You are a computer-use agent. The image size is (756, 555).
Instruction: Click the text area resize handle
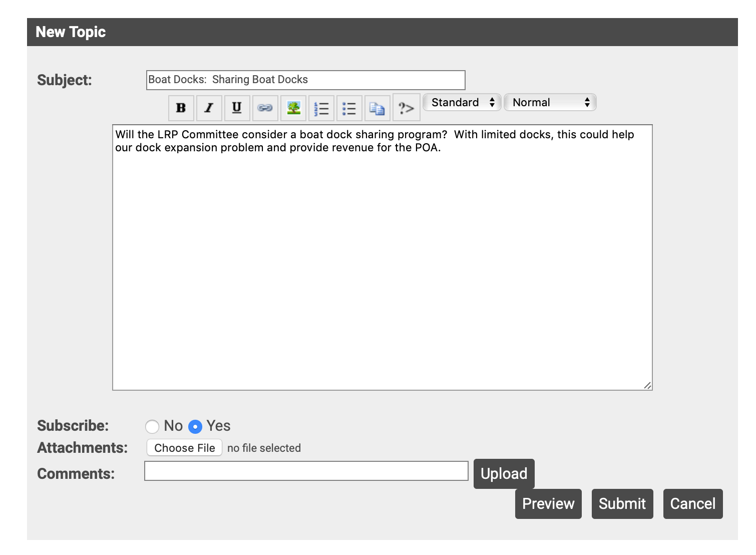(647, 385)
